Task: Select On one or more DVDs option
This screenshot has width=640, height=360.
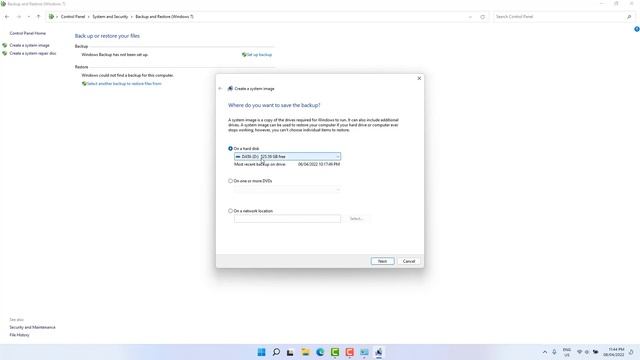Action: click(230, 180)
